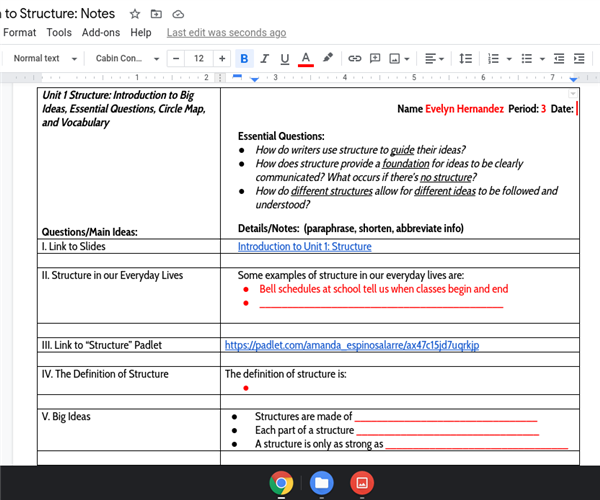This screenshot has width=600, height=500.
Task: Open the red gallery app on the shelf
Action: tap(362, 483)
